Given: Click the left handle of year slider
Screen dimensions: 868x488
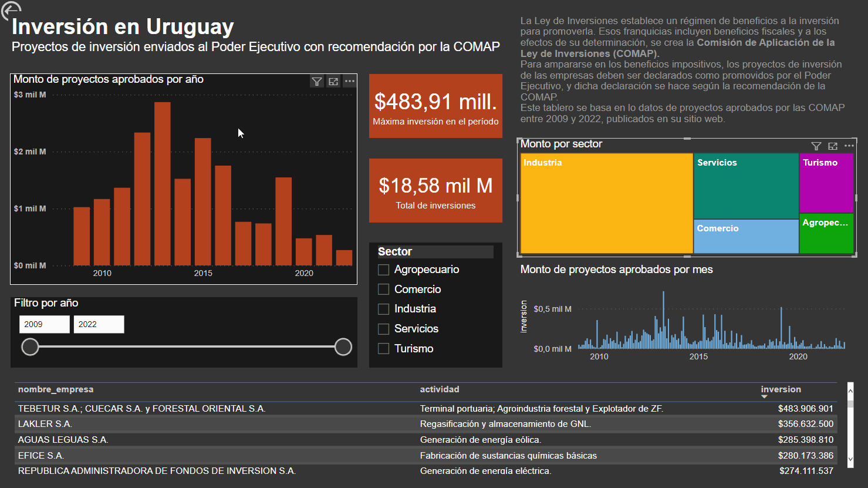Looking at the screenshot, I should [30, 347].
